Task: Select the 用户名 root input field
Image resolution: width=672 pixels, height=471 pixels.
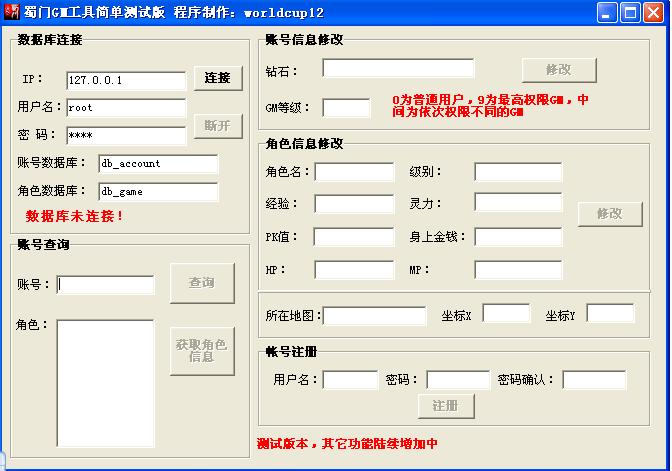Action: click(126, 107)
